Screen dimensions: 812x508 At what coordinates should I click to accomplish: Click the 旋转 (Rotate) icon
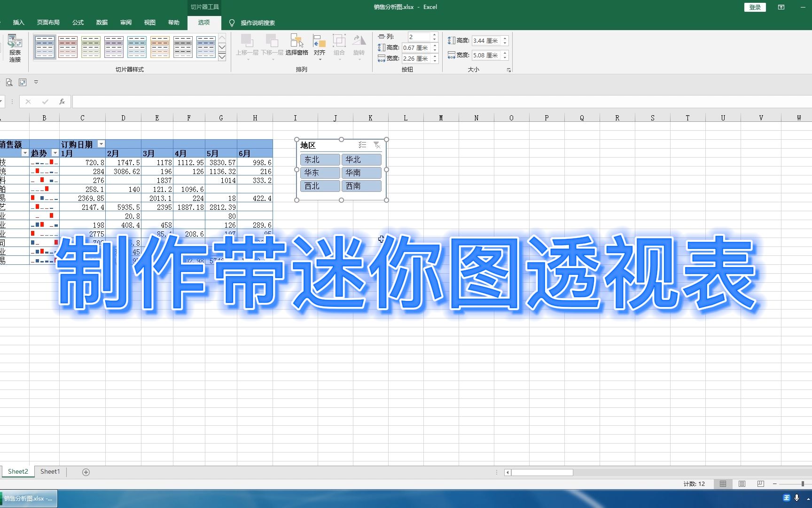click(x=359, y=45)
